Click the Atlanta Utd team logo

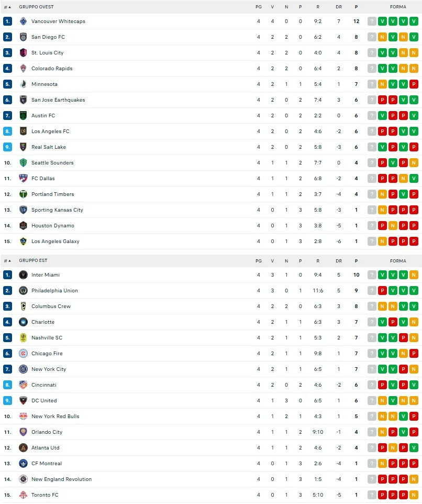[23, 448]
